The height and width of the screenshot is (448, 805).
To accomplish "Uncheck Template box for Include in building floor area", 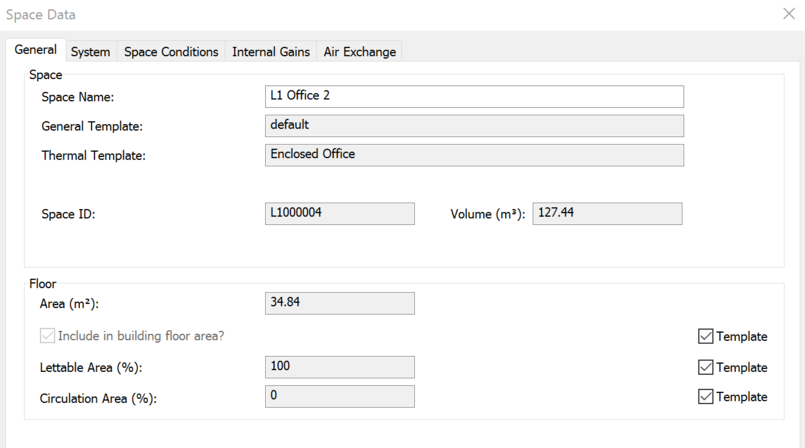I will coord(706,337).
